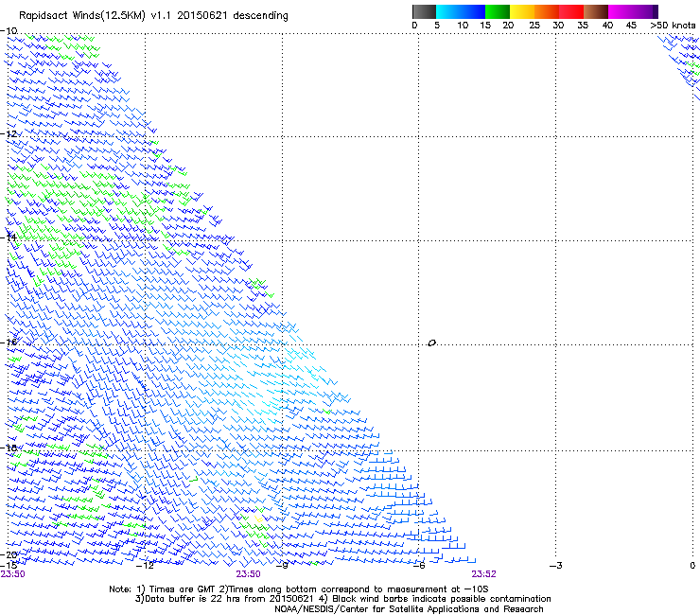Click the "-16" latitude axis label
Viewport: 700px width, 615px height.
9,343
